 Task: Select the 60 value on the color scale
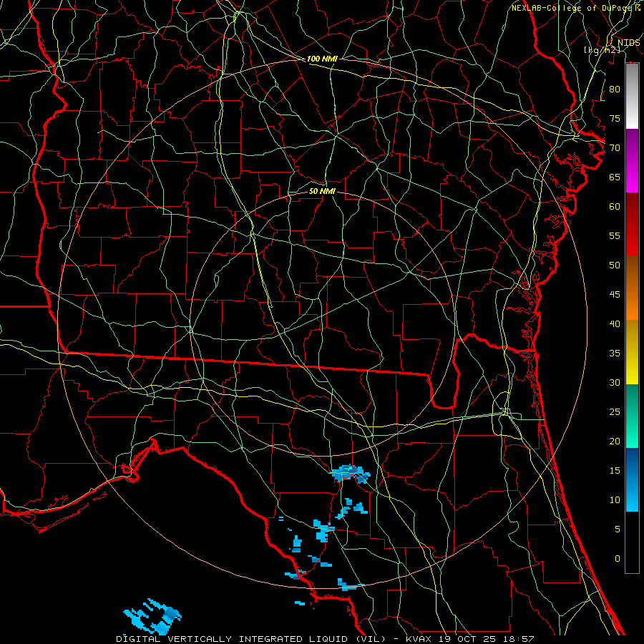pos(615,207)
